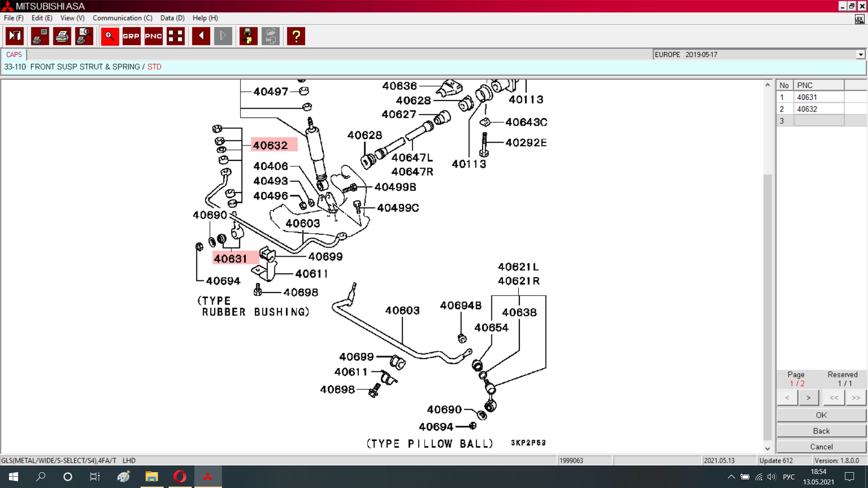Image resolution: width=868 pixels, height=488 pixels.
Task: Open help with question mark icon
Action: tap(296, 36)
